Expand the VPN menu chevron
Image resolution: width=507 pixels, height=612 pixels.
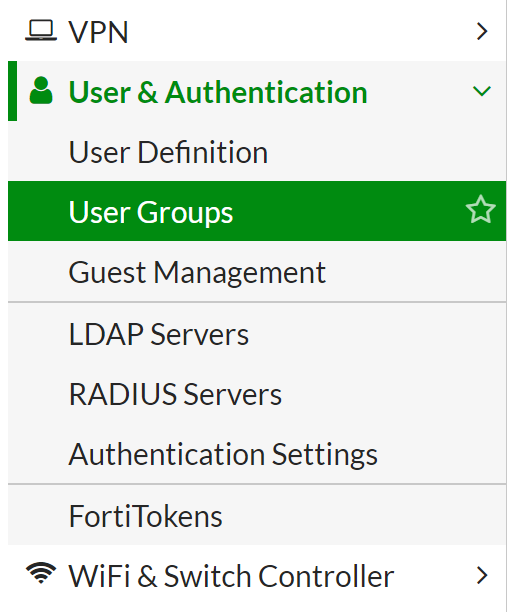[x=482, y=31]
